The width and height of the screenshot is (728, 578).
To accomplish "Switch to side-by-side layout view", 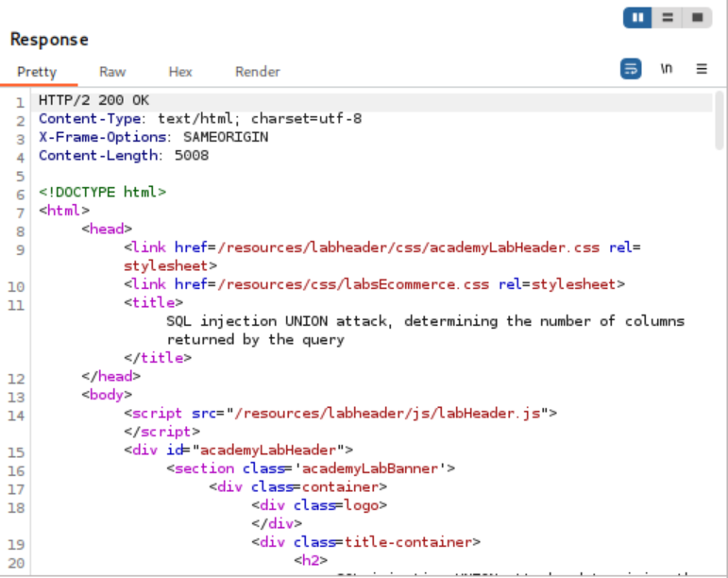I will (x=638, y=17).
